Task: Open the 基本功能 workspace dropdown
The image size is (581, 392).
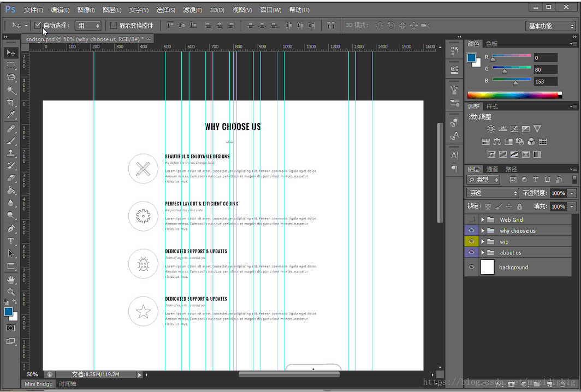Action: pos(550,26)
